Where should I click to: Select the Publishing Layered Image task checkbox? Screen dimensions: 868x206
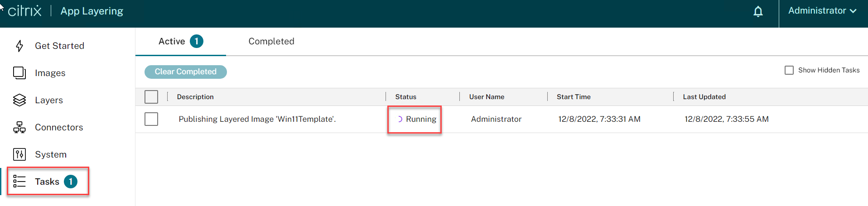click(x=151, y=119)
